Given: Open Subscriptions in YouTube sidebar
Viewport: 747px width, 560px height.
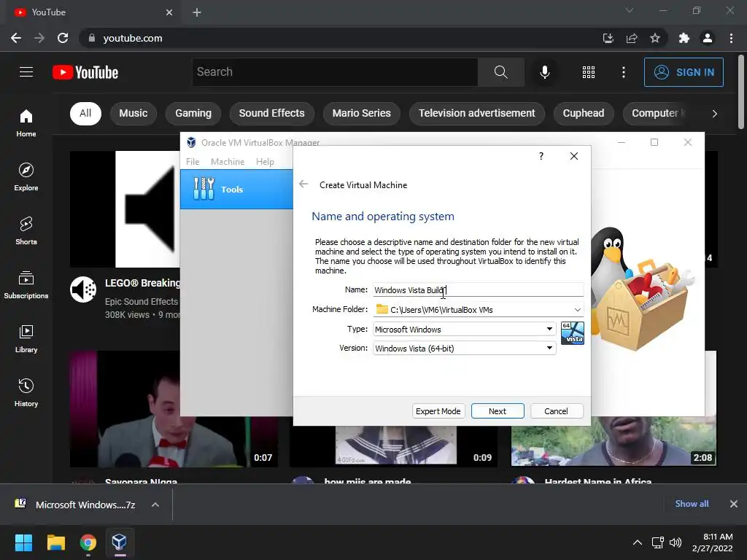Looking at the screenshot, I should [26, 285].
